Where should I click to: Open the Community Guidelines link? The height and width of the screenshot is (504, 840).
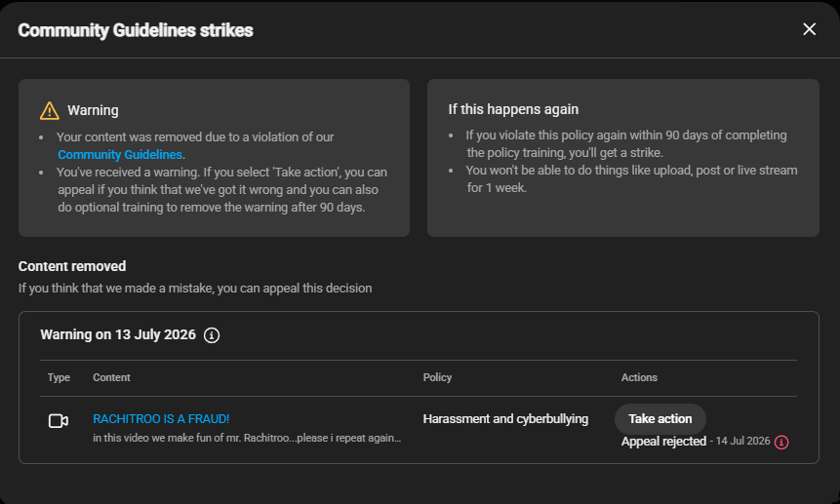(120, 155)
